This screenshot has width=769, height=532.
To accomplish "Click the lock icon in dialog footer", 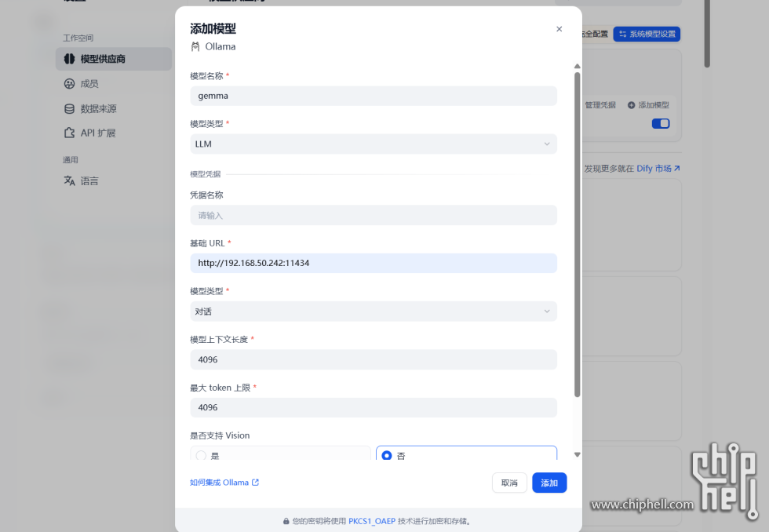I will click(286, 521).
